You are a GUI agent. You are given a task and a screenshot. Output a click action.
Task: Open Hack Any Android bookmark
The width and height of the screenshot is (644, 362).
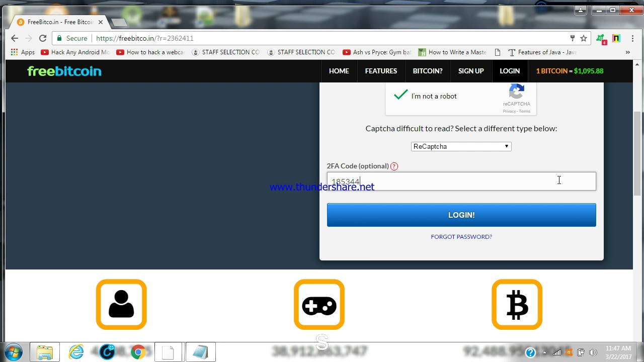tap(74, 52)
